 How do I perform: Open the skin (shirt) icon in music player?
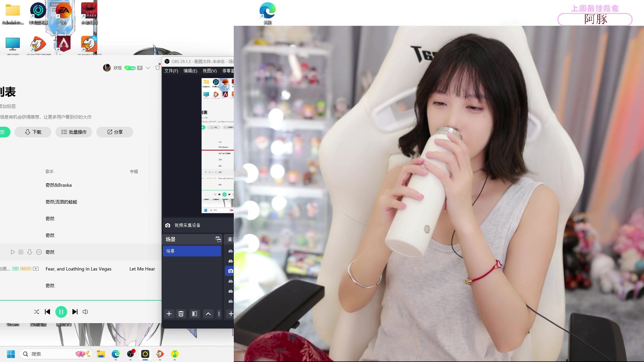click(x=157, y=68)
